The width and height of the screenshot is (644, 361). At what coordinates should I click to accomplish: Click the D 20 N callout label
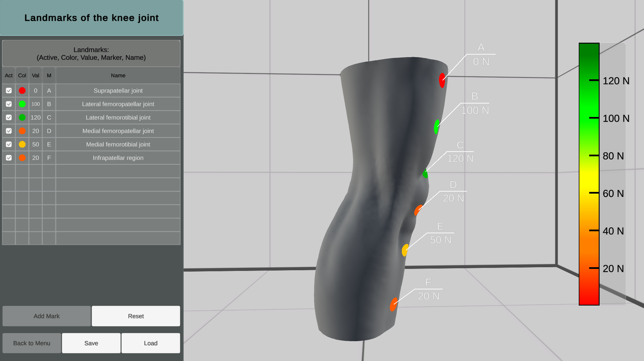453,191
